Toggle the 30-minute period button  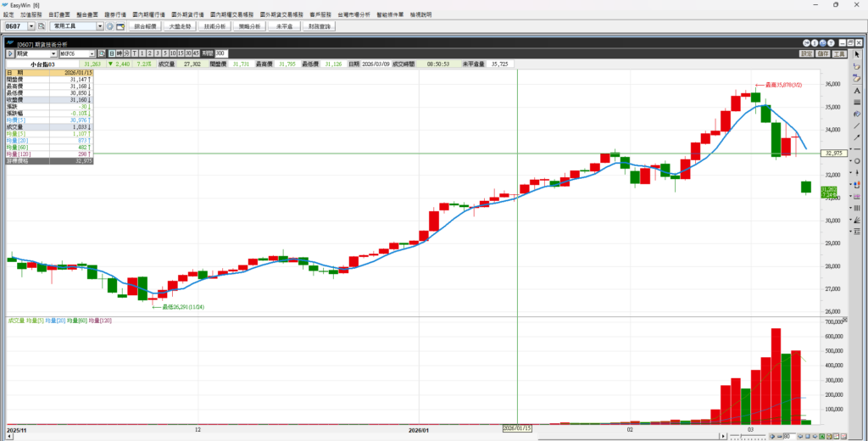point(186,53)
